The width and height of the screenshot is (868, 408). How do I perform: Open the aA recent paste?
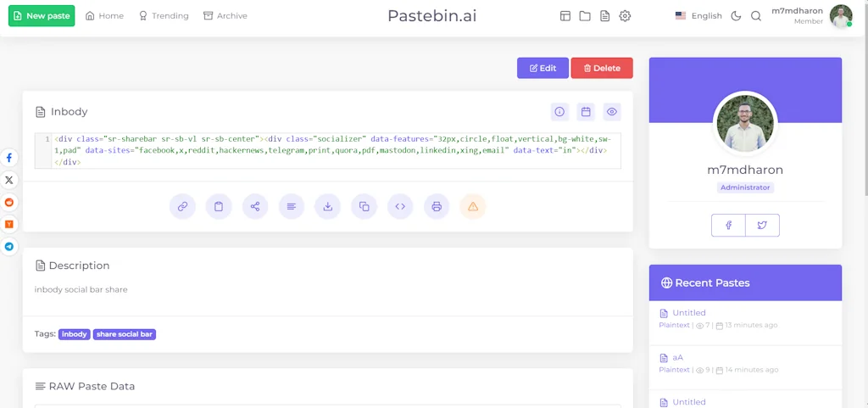pos(678,358)
